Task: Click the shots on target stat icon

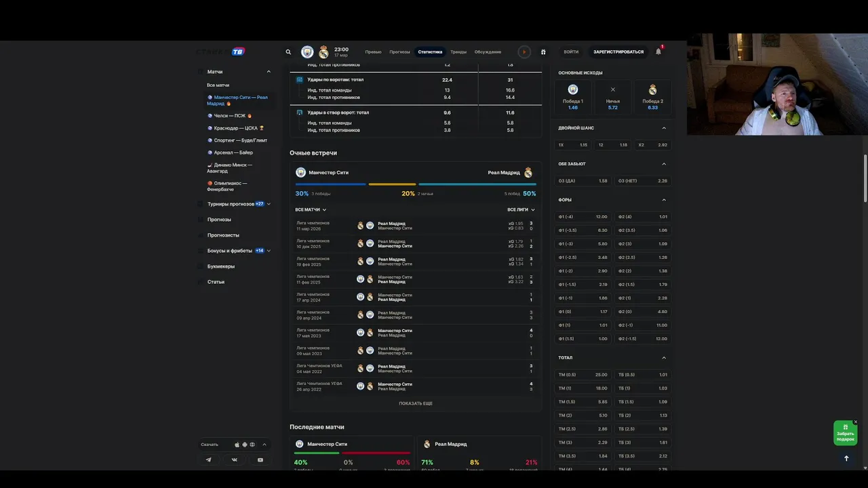Action: [x=300, y=113]
